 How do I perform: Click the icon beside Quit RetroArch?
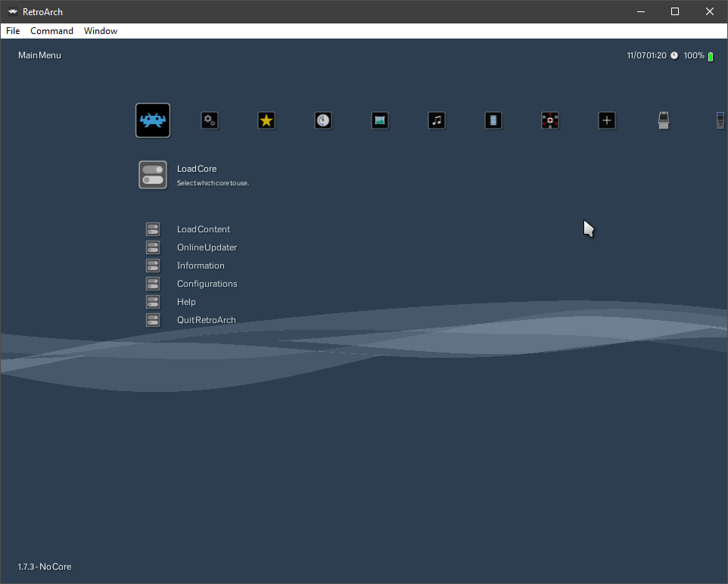click(x=153, y=319)
